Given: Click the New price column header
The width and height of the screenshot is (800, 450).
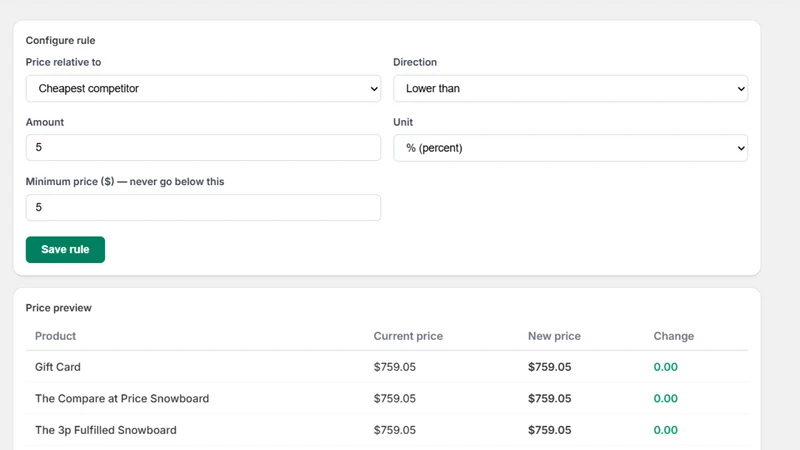Looking at the screenshot, I should pyautogui.click(x=554, y=336).
